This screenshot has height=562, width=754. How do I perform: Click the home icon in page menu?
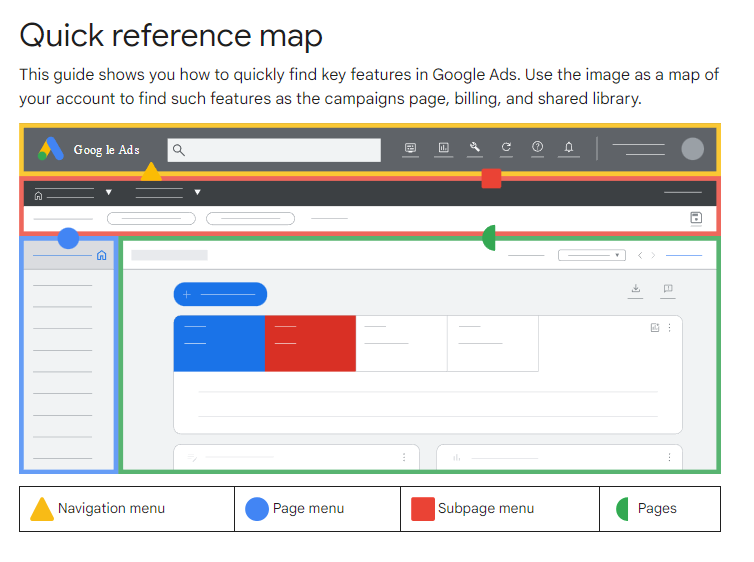[101, 255]
